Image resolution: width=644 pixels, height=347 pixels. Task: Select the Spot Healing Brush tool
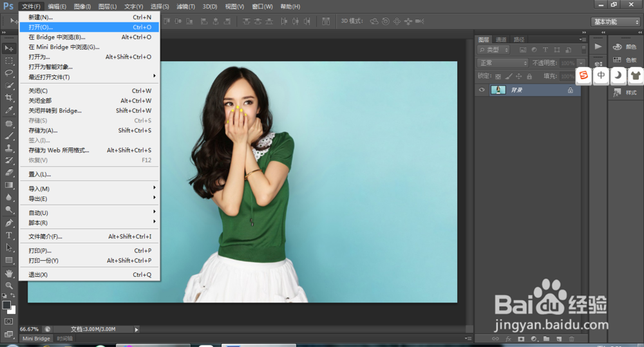pos(8,124)
